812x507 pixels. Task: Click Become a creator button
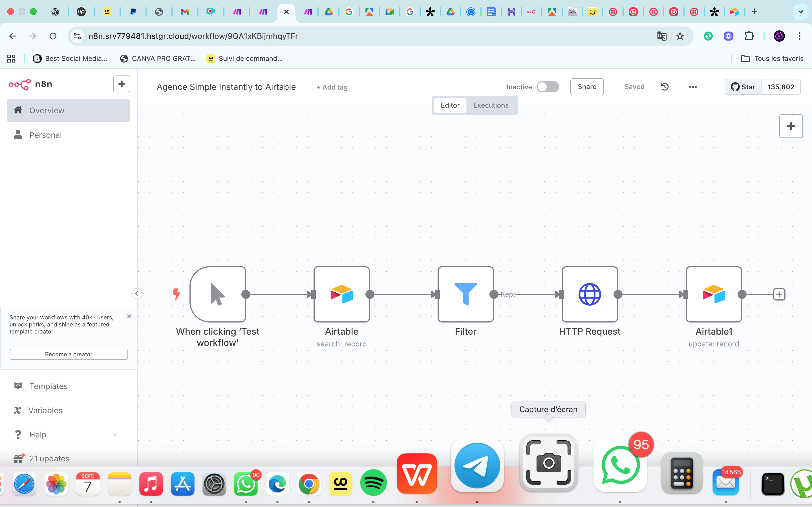(69, 354)
